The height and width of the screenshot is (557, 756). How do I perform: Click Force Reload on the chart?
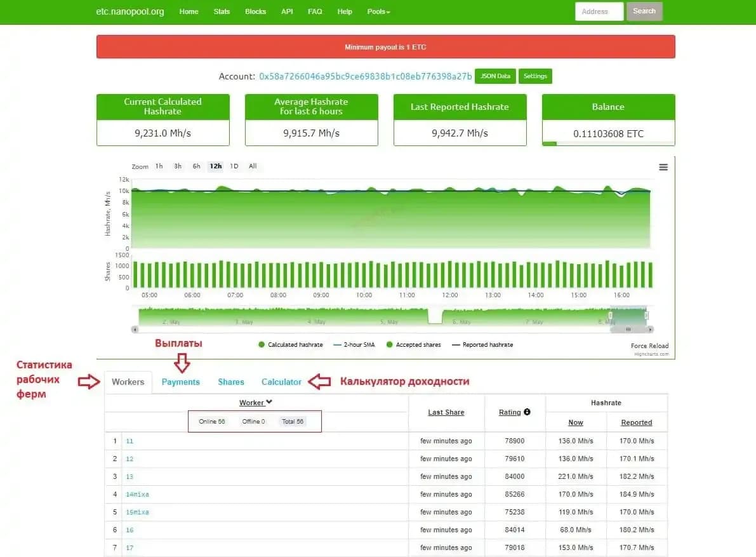point(649,346)
